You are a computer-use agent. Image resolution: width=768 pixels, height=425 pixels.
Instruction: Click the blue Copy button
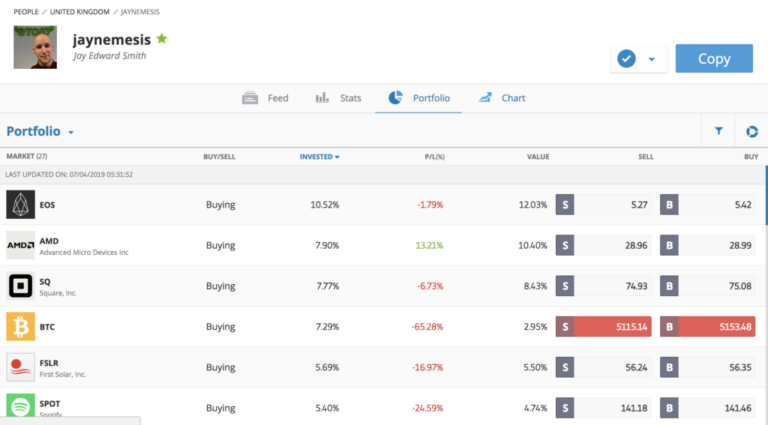714,58
